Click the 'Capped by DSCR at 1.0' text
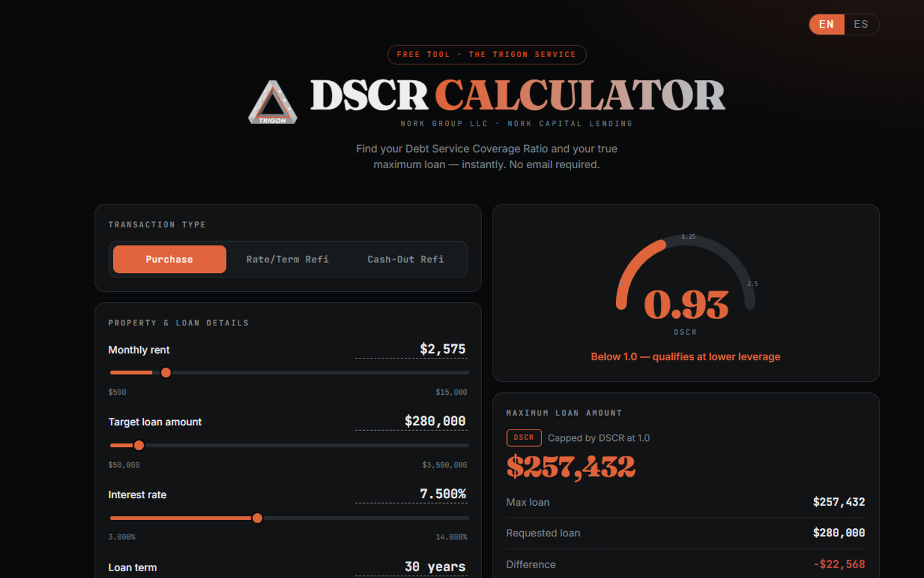Screen dimensions: 924x578 click(x=599, y=438)
